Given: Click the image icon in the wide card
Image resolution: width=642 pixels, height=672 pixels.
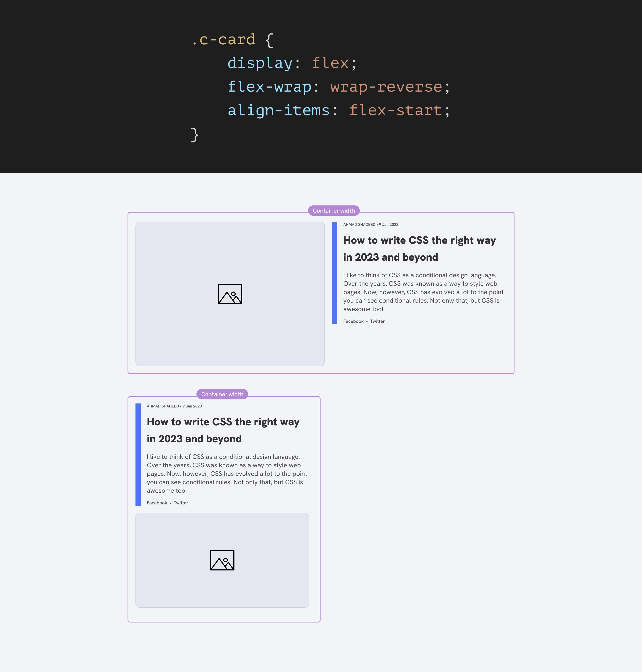Looking at the screenshot, I should pyautogui.click(x=230, y=294).
